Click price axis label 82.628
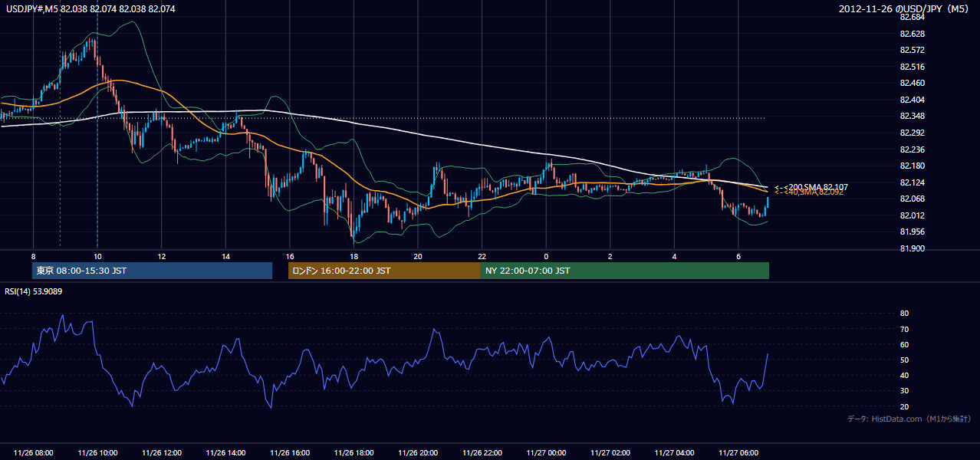 click(x=913, y=34)
